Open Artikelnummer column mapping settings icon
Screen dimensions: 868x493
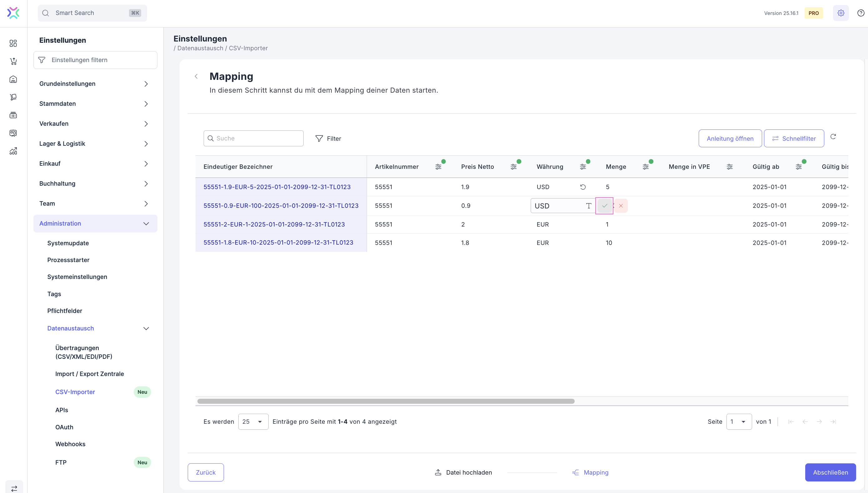tap(438, 167)
